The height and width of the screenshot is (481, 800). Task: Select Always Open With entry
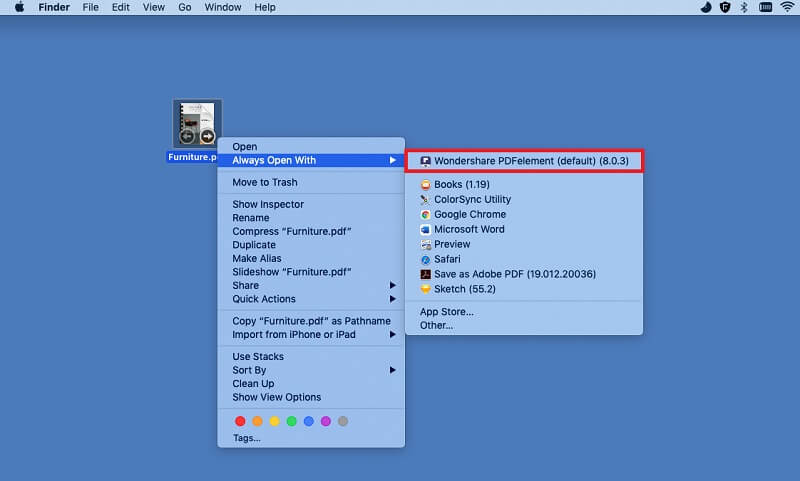coord(311,160)
